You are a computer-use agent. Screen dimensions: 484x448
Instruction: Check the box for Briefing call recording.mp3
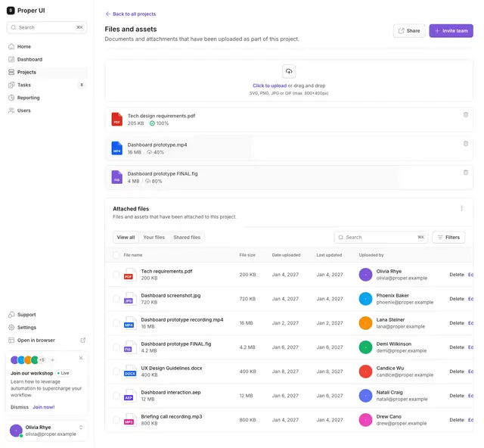click(116, 420)
